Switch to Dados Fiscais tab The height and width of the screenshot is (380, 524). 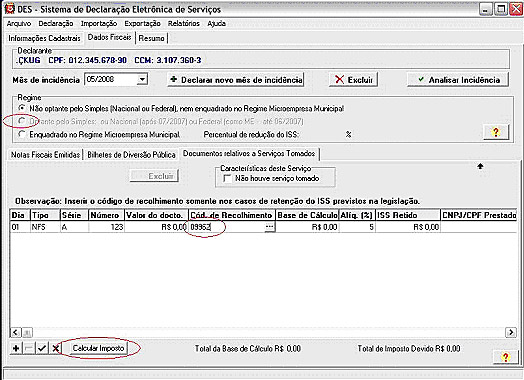coord(109,37)
